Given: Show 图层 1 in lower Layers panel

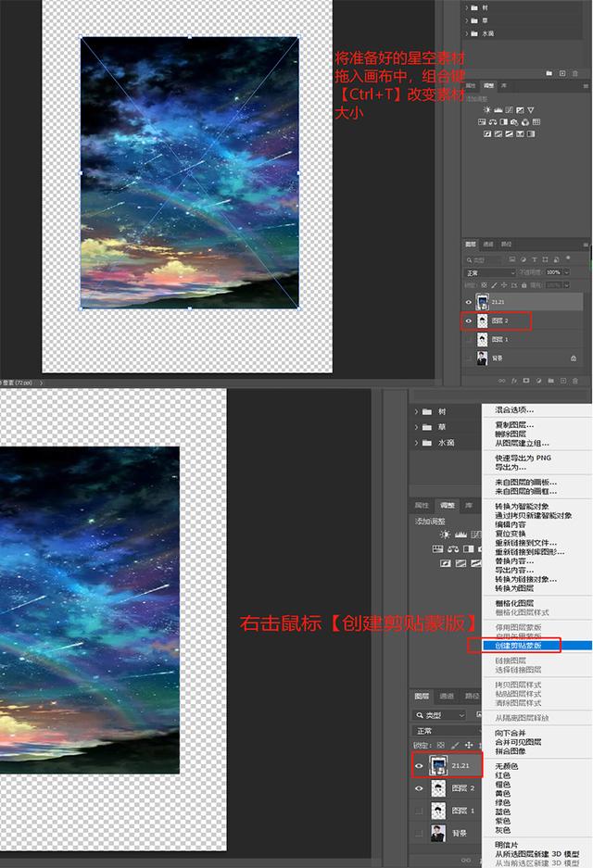Looking at the screenshot, I should 419,811.
